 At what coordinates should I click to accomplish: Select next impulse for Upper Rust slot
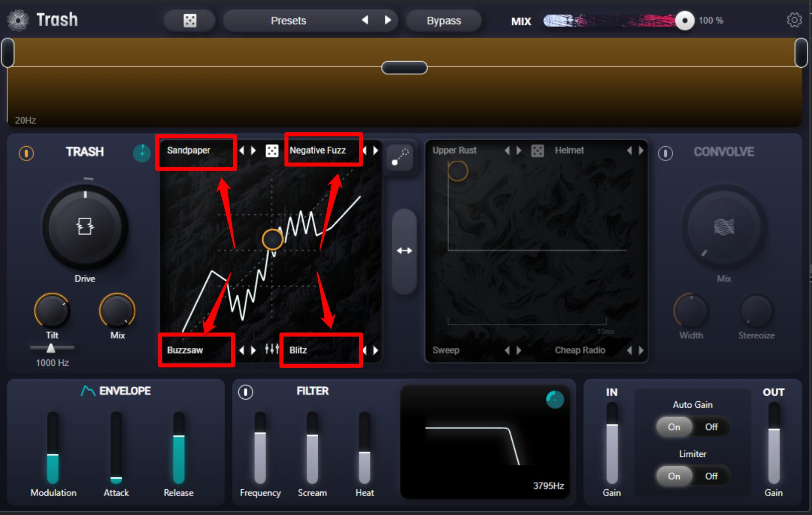(519, 150)
